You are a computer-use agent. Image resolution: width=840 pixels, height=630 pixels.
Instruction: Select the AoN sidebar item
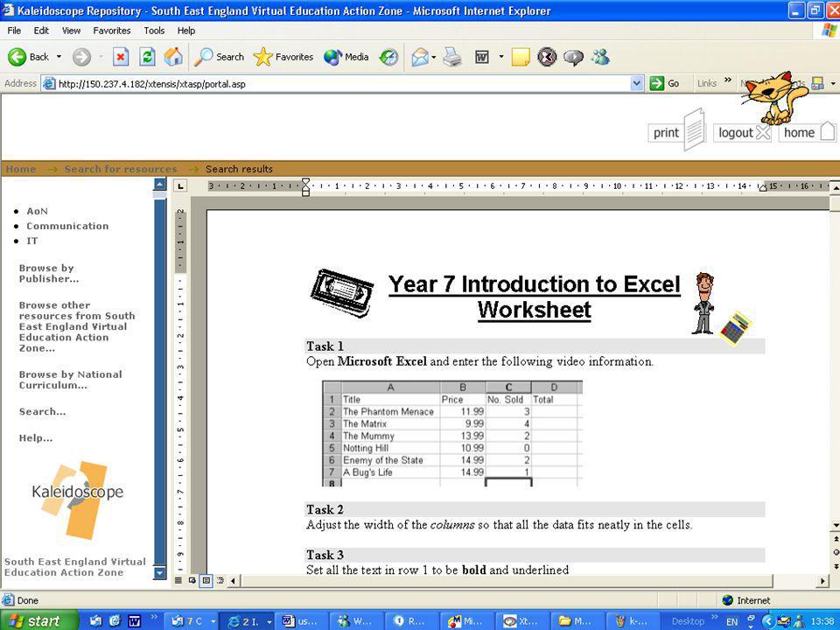[x=37, y=211]
